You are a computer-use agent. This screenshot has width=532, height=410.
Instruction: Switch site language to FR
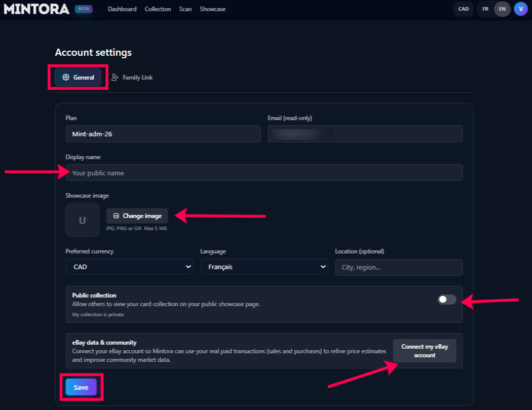[x=485, y=9]
